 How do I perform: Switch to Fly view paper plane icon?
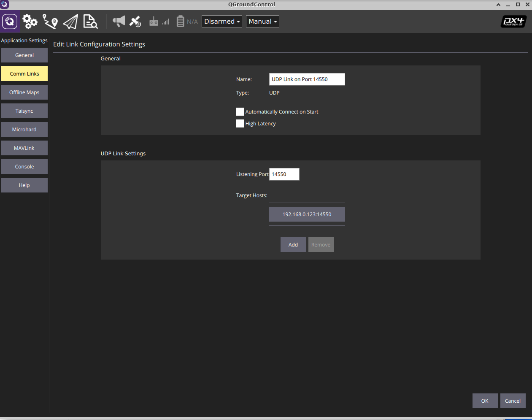tap(70, 22)
